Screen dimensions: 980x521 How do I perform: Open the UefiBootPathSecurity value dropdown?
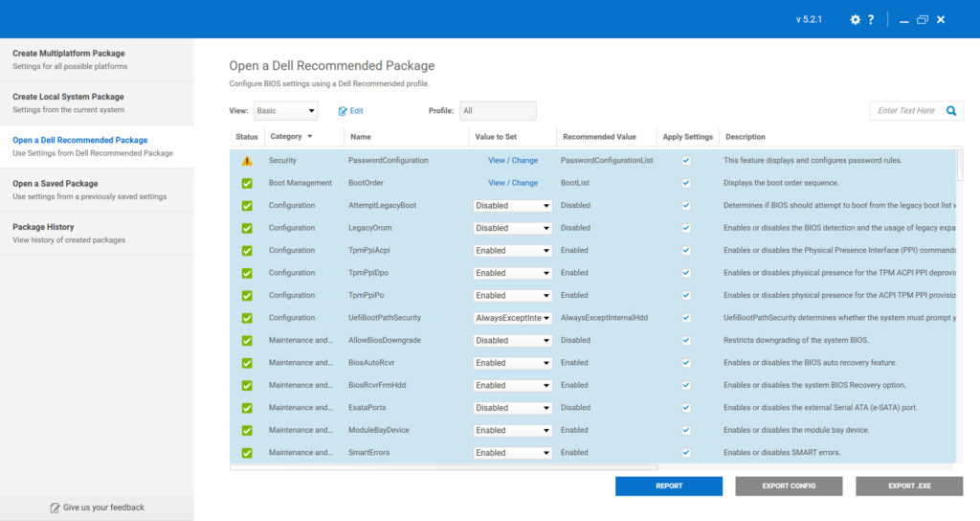513,318
